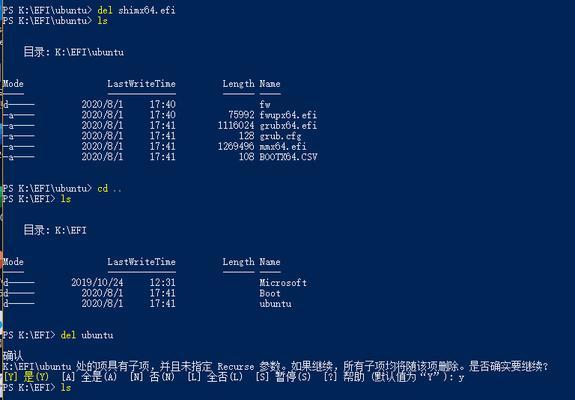Screen dimensions: 575x400
Task: Click the 'cd ..' command text
Action: pyautogui.click(x=109, y=188)
